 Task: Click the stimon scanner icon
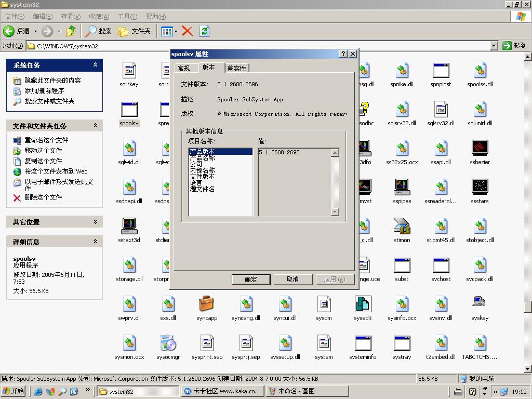(402, 227)
